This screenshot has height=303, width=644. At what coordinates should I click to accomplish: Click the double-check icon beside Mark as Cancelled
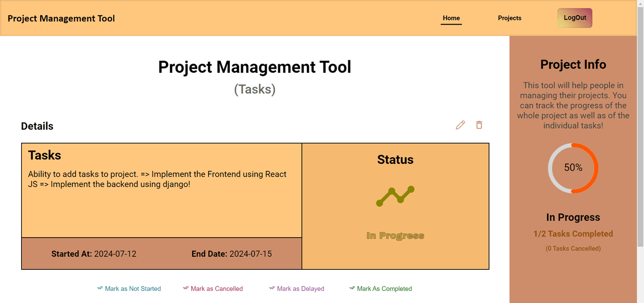(x=186, y=288)
